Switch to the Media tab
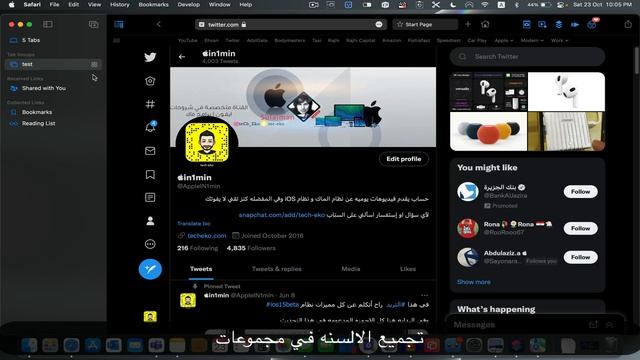This screenshot has width=640, height=360. point(351,269)
